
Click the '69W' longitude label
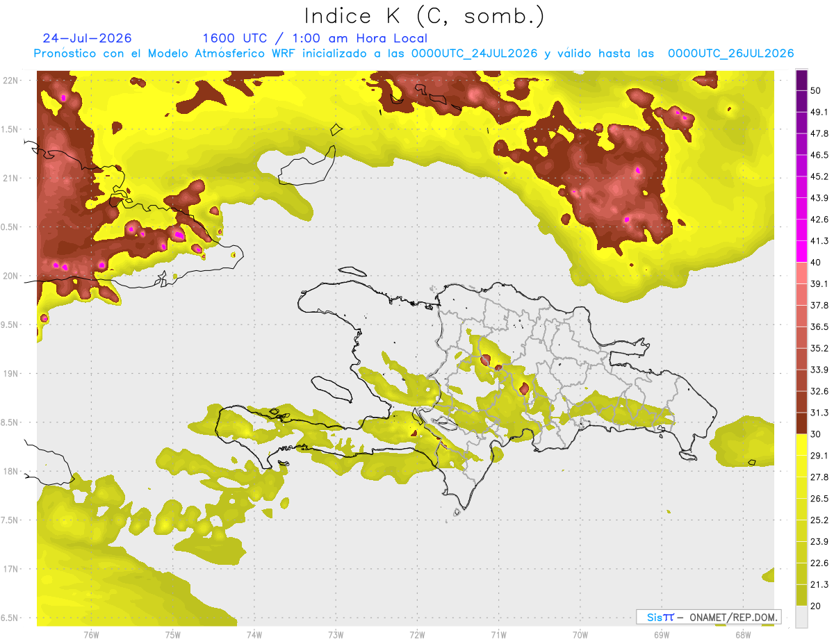[x=662, y=634]
